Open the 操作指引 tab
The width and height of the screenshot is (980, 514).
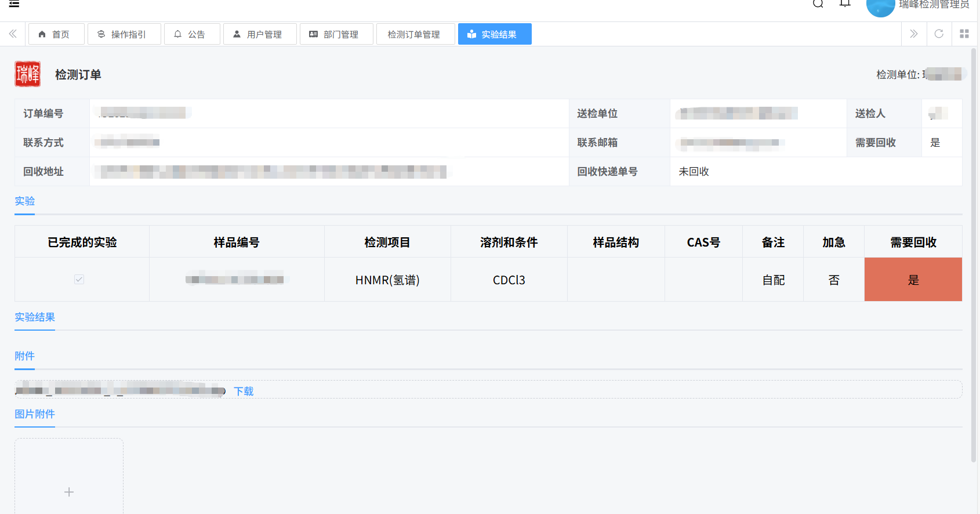(124, 34)
